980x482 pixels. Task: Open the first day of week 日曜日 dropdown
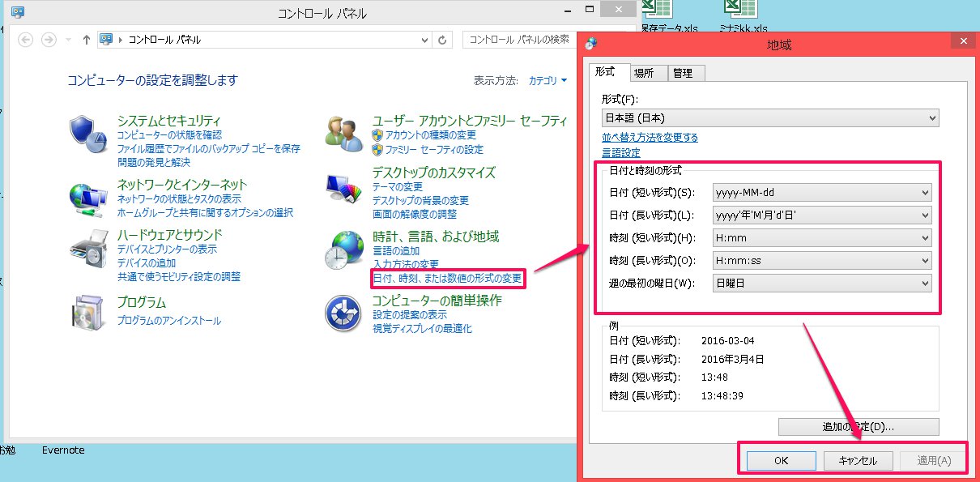[x=822, y=284]
